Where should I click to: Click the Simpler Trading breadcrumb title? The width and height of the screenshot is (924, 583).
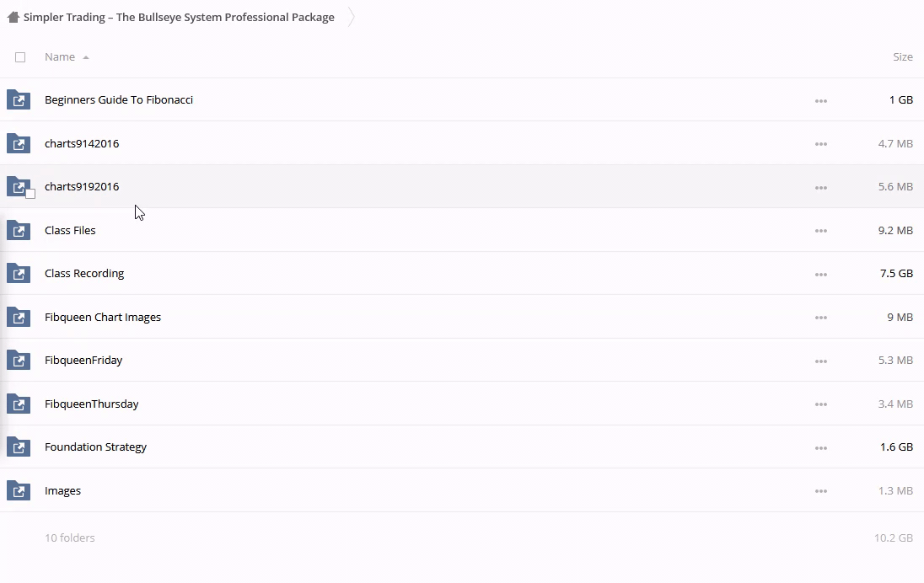click(x=179, y=17)
